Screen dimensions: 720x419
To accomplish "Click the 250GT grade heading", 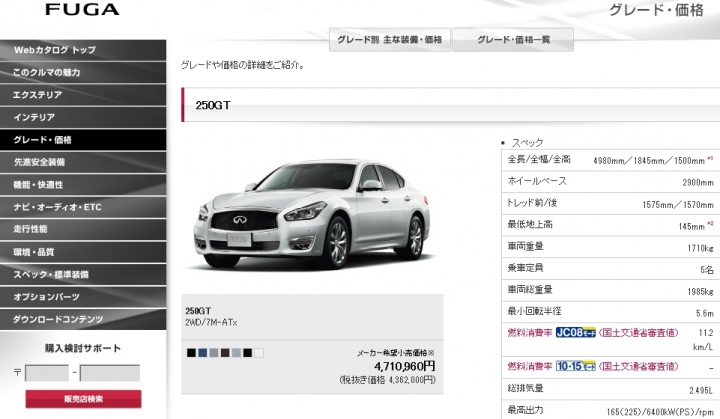I will (x=213, y=105).
